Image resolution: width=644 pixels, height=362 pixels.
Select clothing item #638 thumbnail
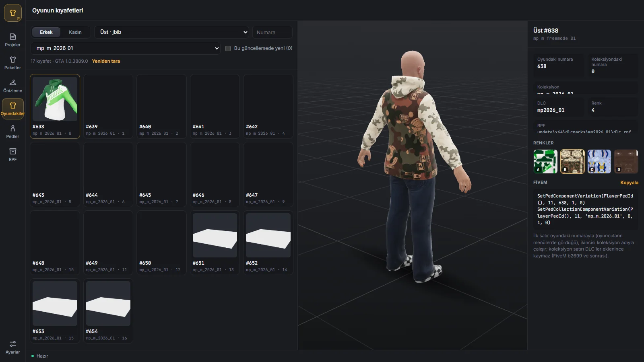point(55,99)
